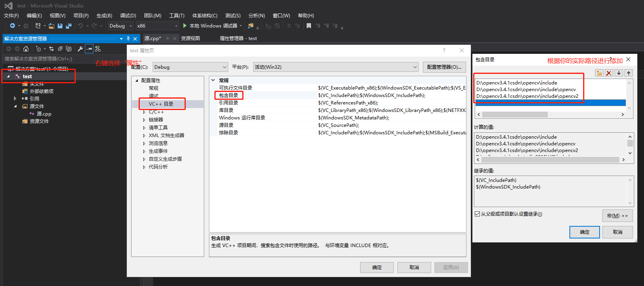Viewport: 644px width, 286px height.
Task: Expand the 链接器 tree node
Action: 144,120
